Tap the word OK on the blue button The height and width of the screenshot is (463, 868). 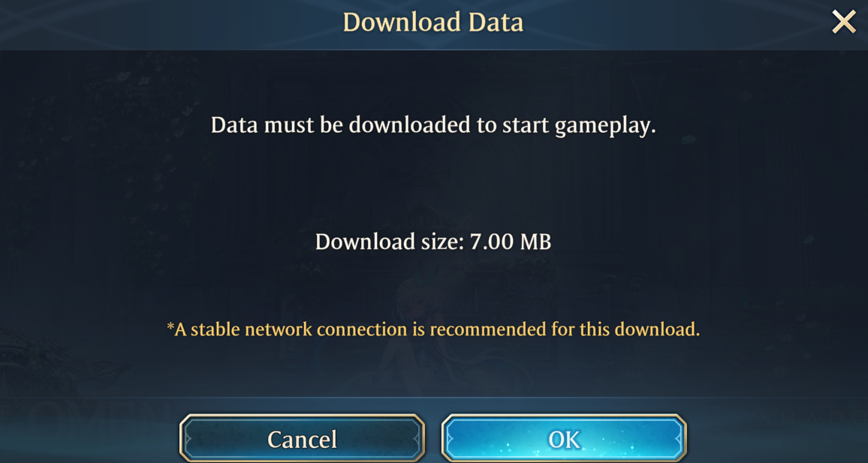pyautogui.click(x=564, y=440)
